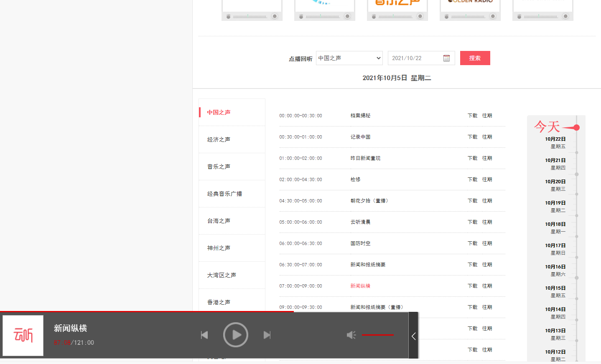Image resolution: width=601 pixels, height=364 pixels.
Task: Play 国防时空 from the schedule
Action: click(360, 243)
